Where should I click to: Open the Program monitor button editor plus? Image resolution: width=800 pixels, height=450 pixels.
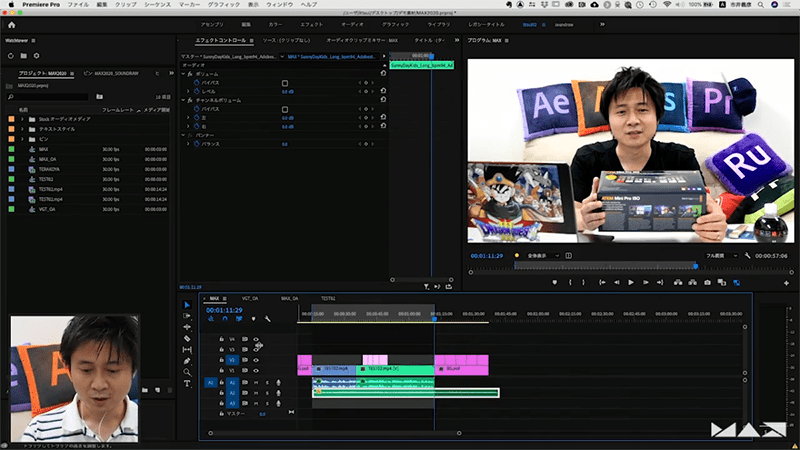point(786,283)
